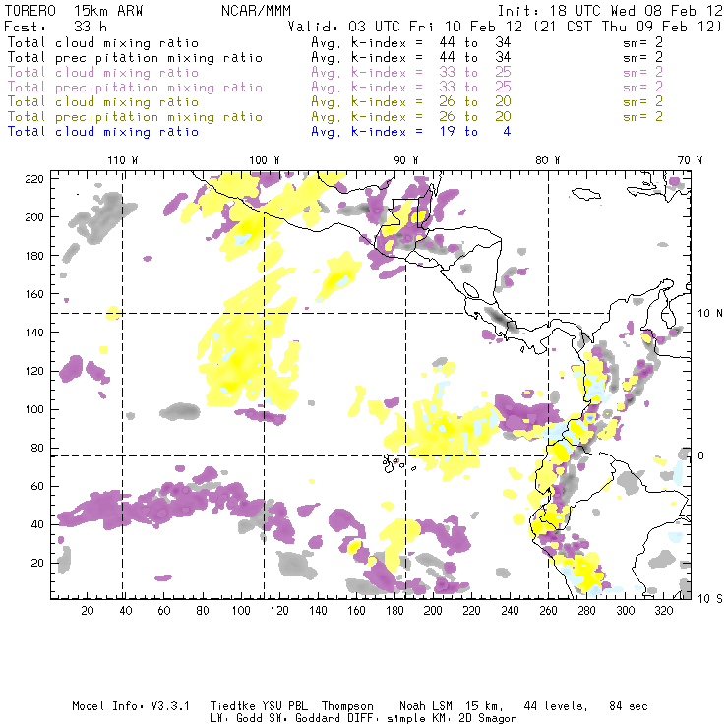Image resolution: width=728 pixels, height=728 pixels.
Task: Select the "NCAR/MMM" header label
Action: coord(257,11)
